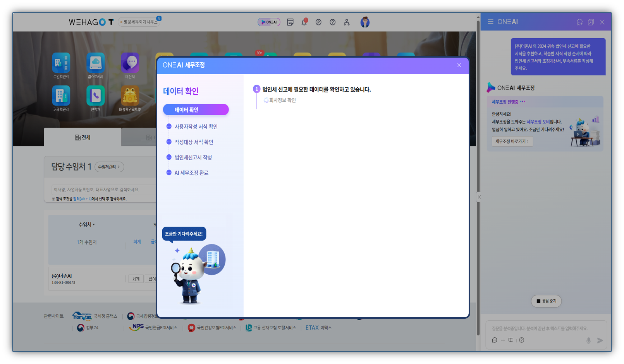Click the microphone icon in chat input
The image size is (624, 364).
[x=588, y=340]
